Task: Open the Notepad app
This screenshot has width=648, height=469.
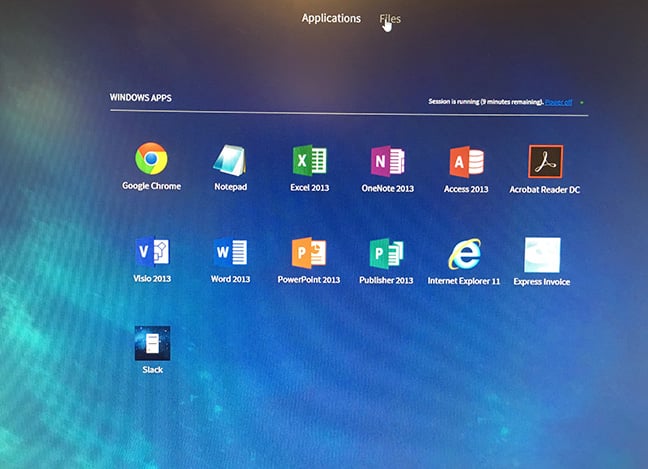Action: coord(230,160)
